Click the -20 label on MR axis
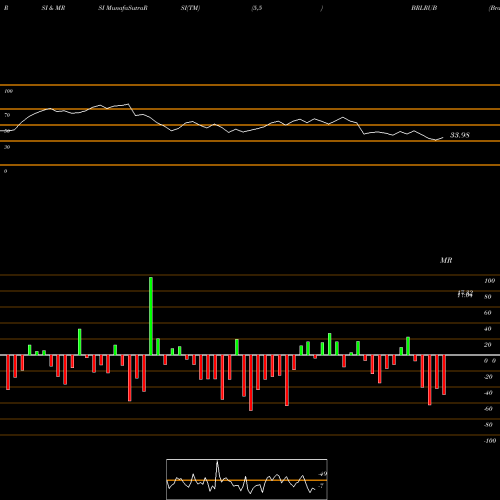The height and width of the screenshot is (500, 500). pyautogui.click(x=488, y=377)
